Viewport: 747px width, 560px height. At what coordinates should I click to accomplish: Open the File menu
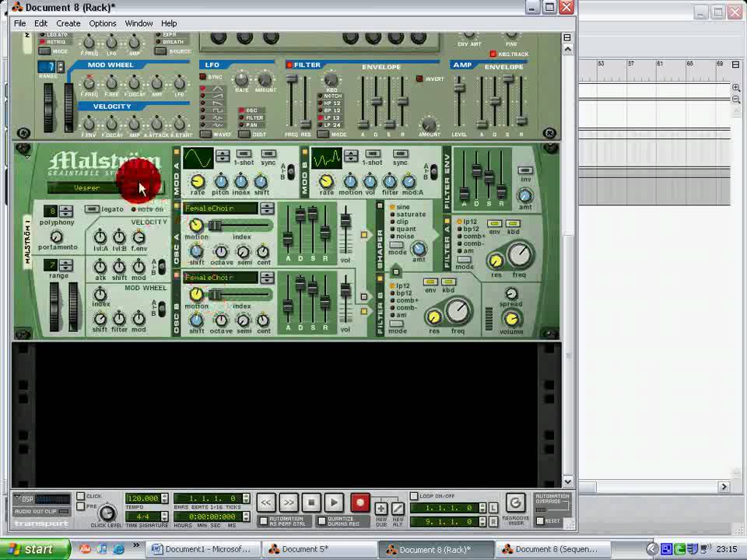tap(19, 23)
